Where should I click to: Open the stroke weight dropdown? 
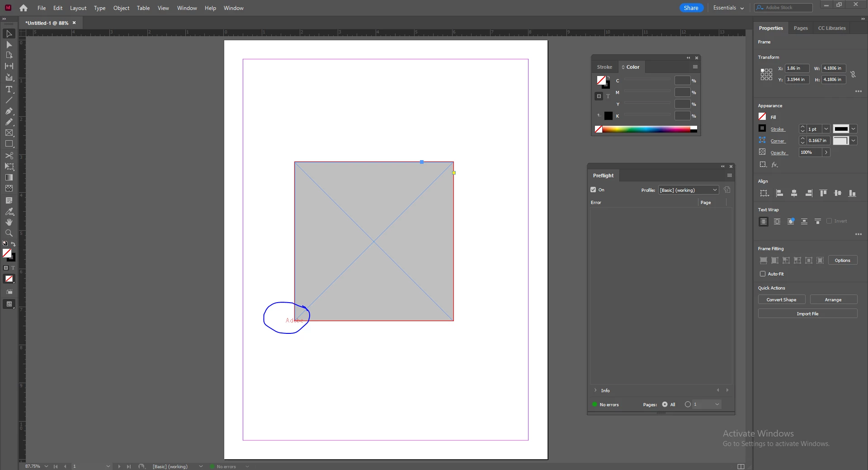tap(826, 129)
